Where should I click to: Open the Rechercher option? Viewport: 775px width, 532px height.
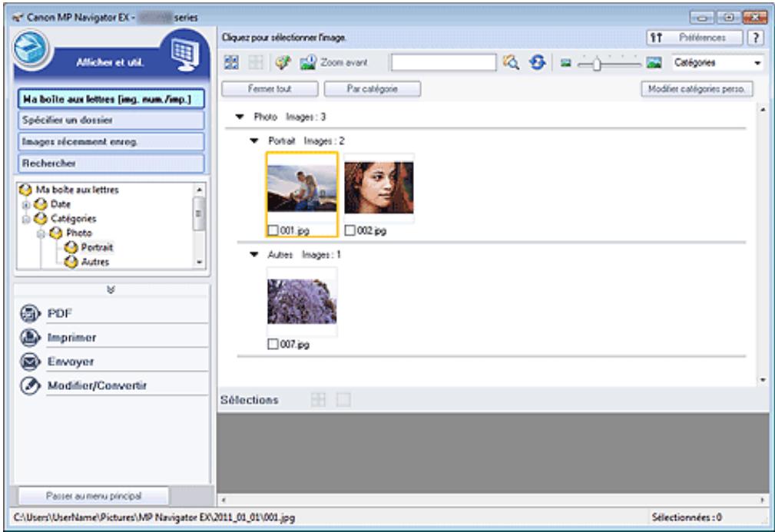click(111, 163)
